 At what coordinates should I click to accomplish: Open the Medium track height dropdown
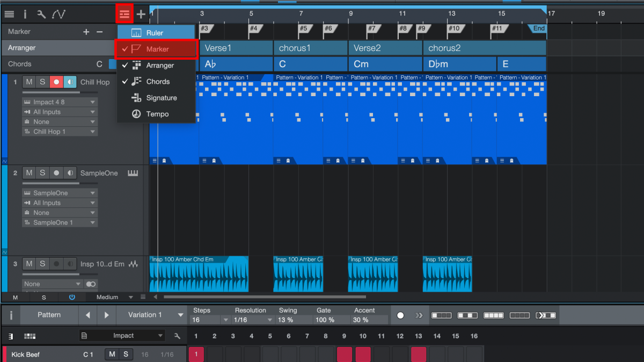tap(114, 297)
